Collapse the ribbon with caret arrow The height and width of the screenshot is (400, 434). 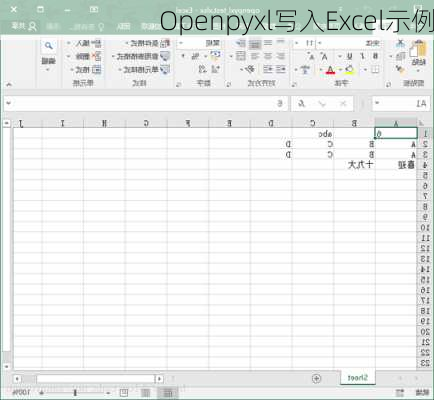coord(9,85)
